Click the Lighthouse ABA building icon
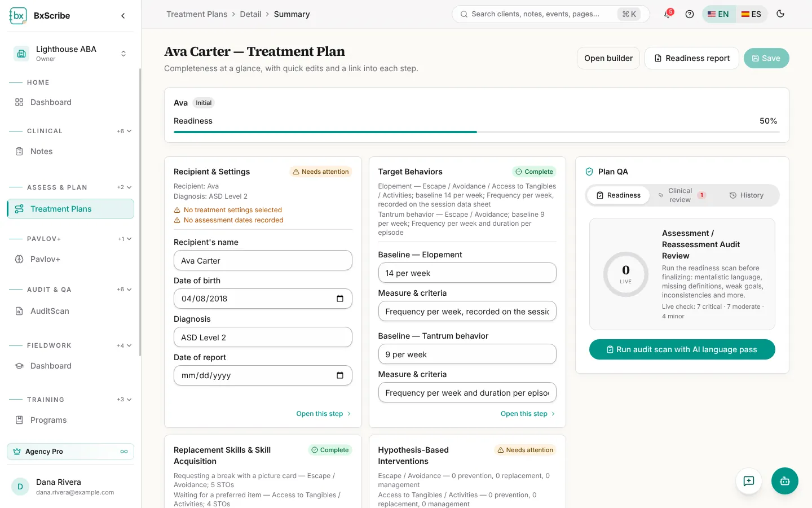Image resolution: width=812 pixels, height=508 pixels. [x=21, y=54]
